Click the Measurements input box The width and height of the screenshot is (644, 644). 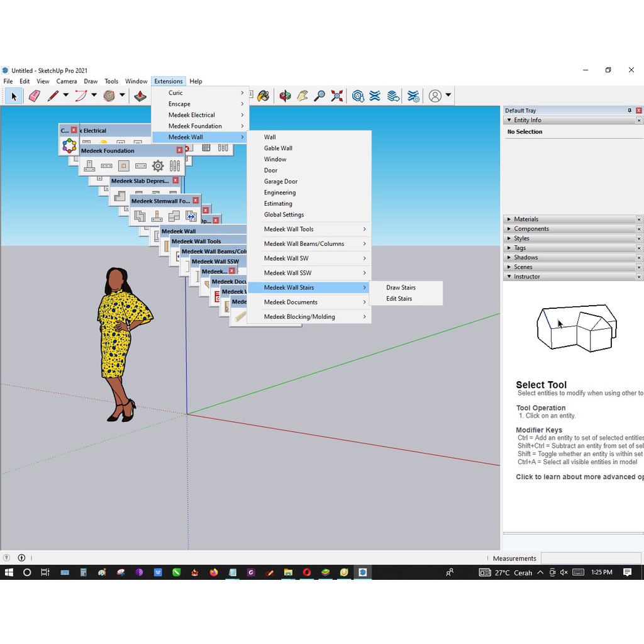point(591,558)
